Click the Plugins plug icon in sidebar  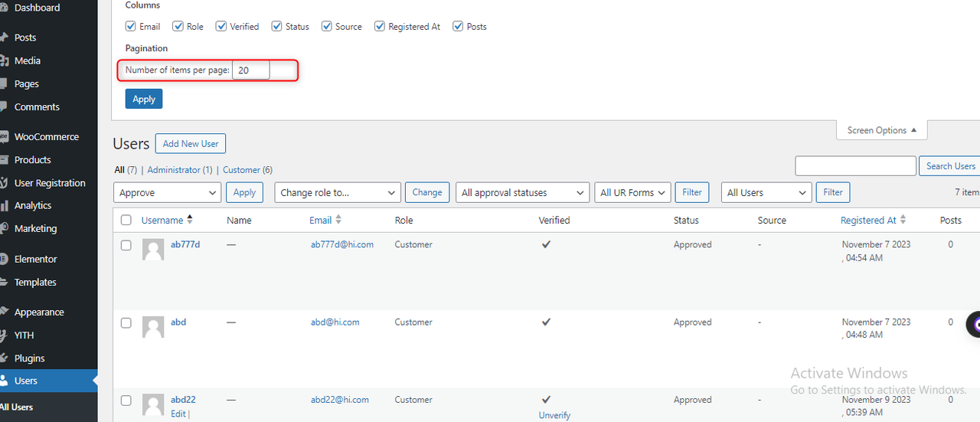[5, 358]
